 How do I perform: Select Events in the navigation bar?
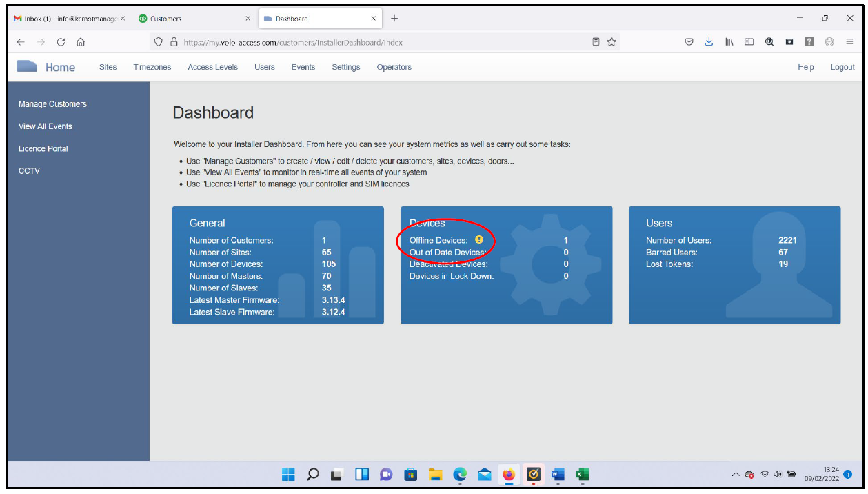303,67
